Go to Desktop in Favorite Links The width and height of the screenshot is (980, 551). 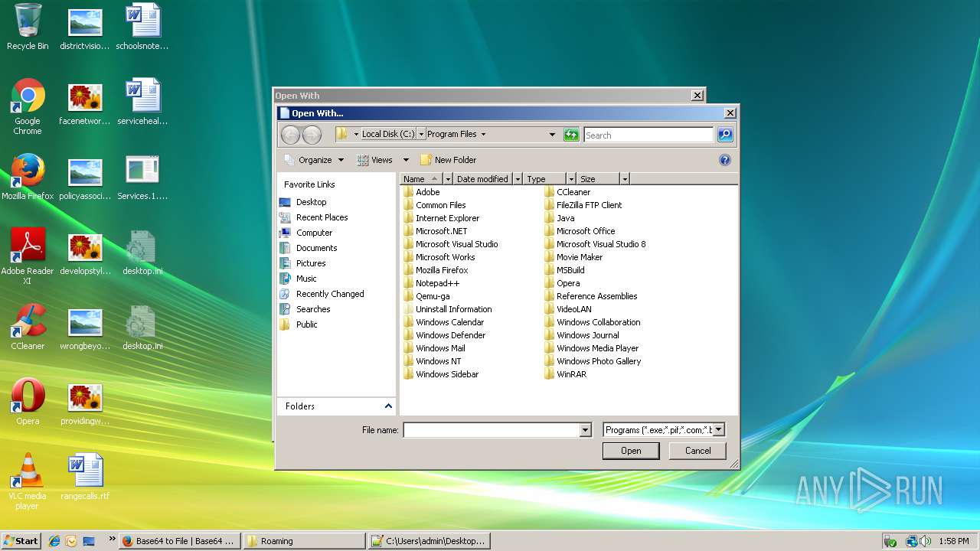(x=303, y=202)
